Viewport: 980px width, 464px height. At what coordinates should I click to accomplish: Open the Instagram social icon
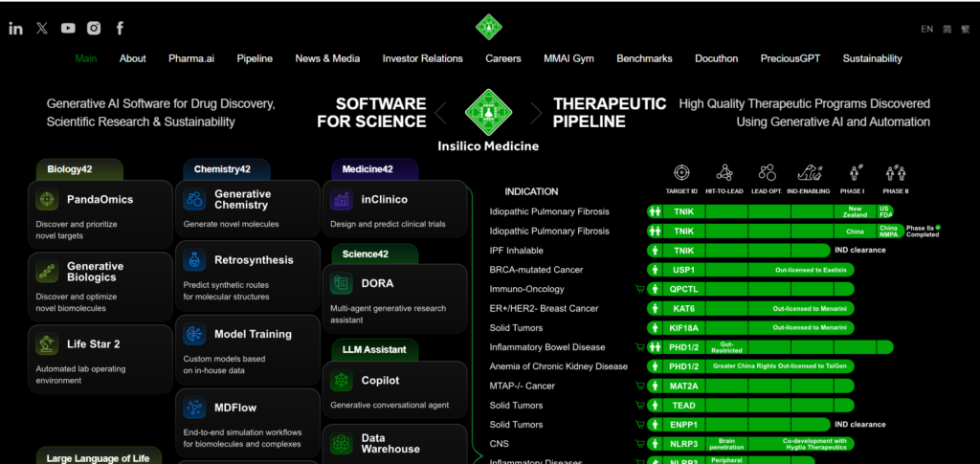94,28
